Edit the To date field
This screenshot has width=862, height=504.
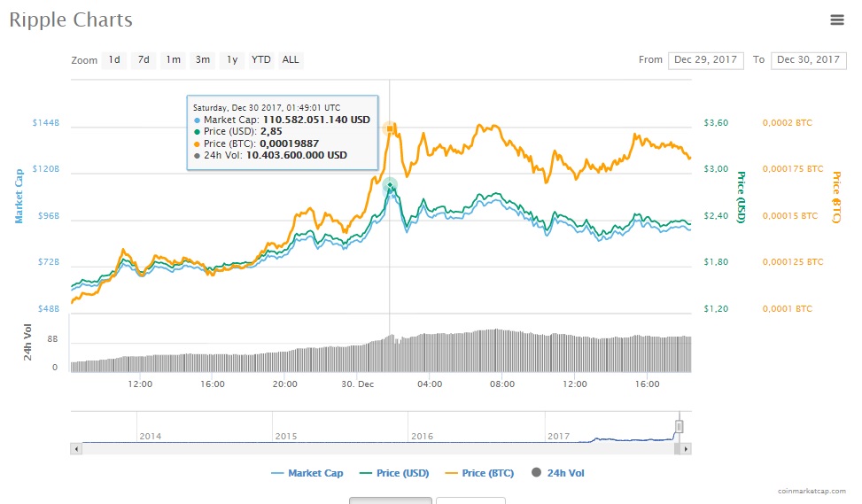click(x=808, y=60)
